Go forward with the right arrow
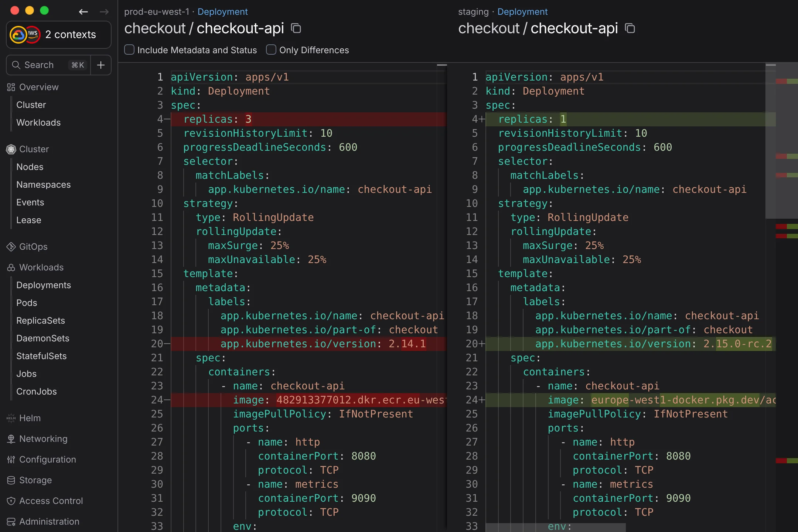The image size is (798, 532). click(x=104, y=12)
